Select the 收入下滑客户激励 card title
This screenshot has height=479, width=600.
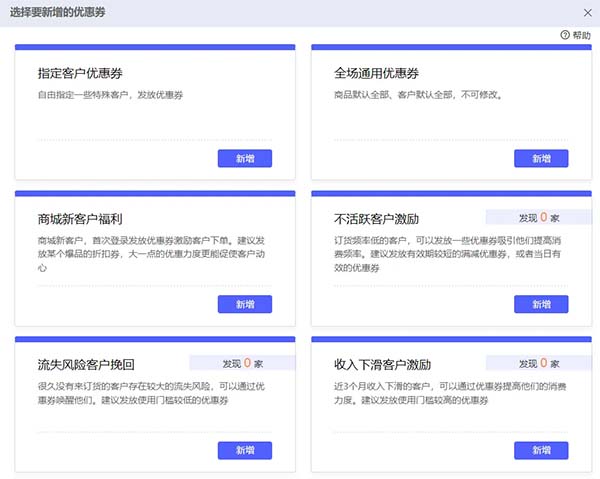tap(383, 364)
